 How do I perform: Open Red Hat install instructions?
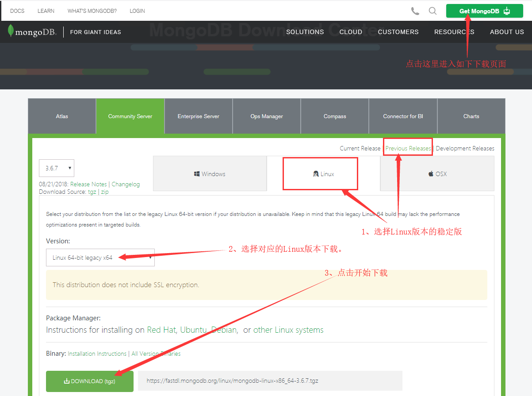pos(161,330)
